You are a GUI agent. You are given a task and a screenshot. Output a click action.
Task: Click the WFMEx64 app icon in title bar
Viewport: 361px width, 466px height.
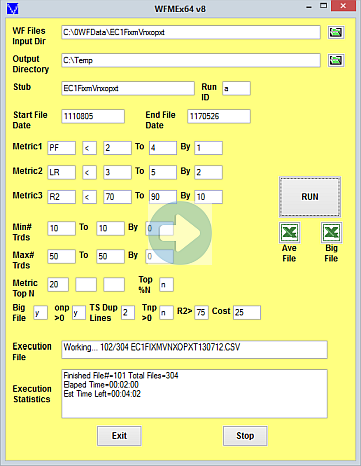[13, 8]
